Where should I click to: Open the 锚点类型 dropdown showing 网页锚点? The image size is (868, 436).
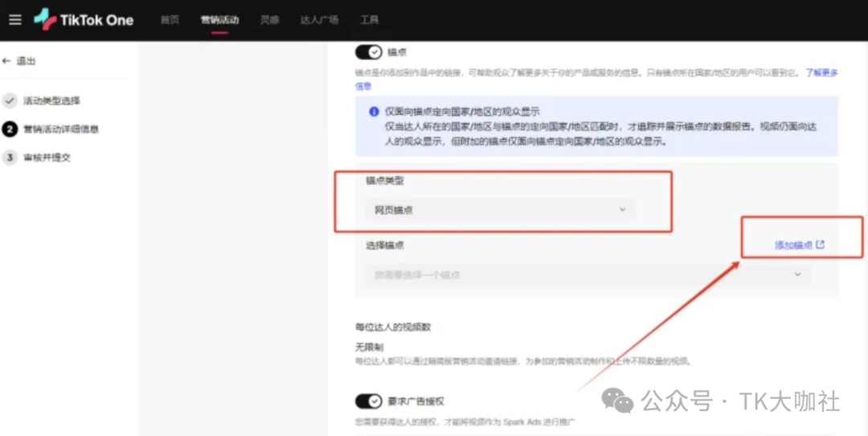pyautogui.click(x=500, y=210)
